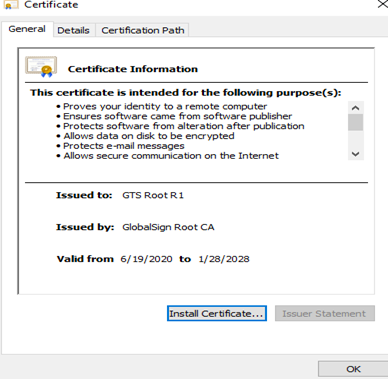Click the certificate ribbon icon beside Certificate Information
The width and height of the screenshot is (388, 379).
pyautogui.click(x=41, y=66)
